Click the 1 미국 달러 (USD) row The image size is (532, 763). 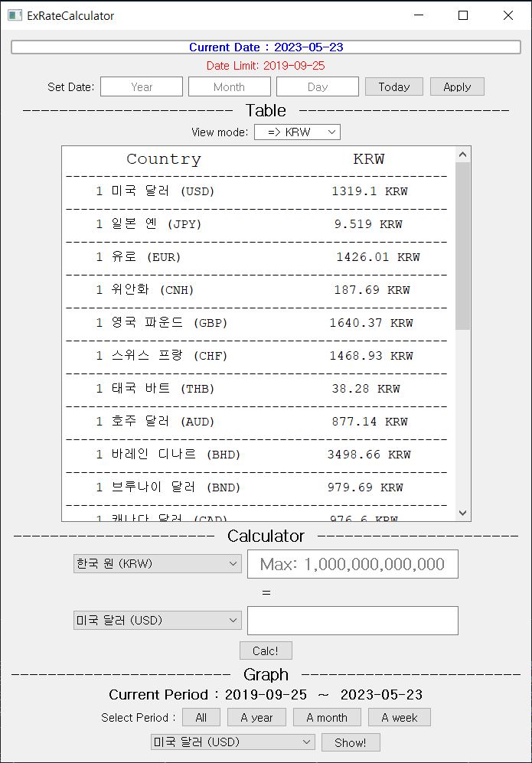coord(256,191)
